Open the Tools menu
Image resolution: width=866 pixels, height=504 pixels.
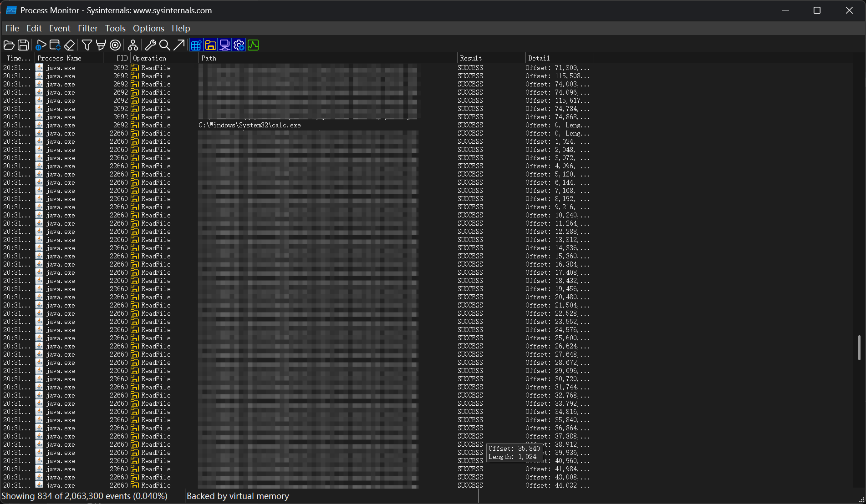[x=115, y=28]
